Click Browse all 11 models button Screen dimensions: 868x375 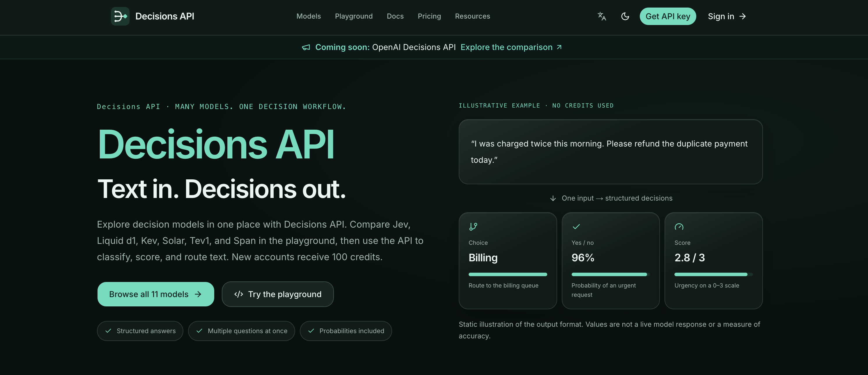coord(156,294)
